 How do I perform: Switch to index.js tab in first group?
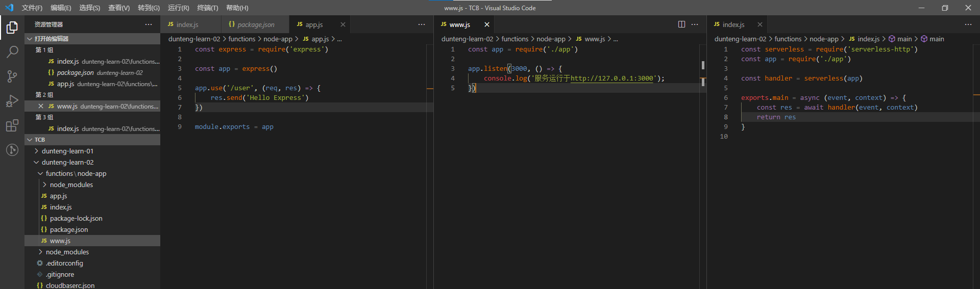click(191, 24)
